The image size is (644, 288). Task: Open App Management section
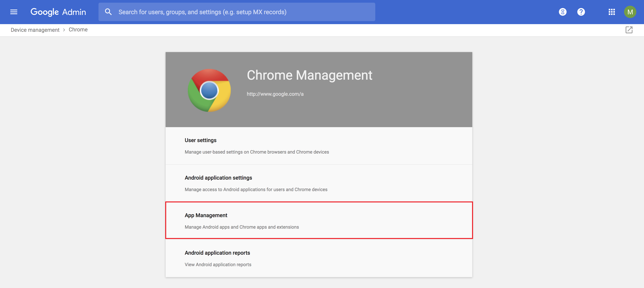click(x=206, y=215)
